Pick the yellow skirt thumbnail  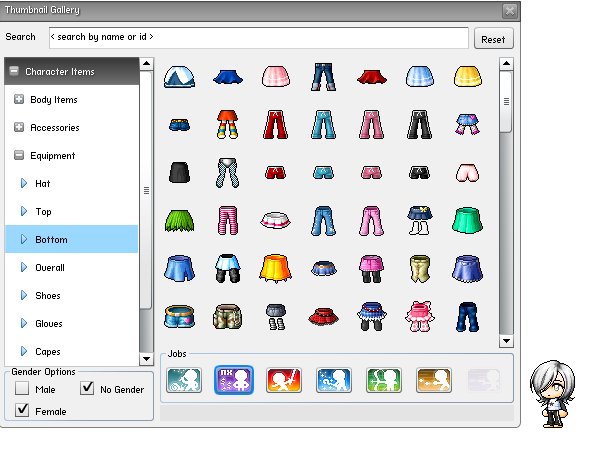pos(468,76)
